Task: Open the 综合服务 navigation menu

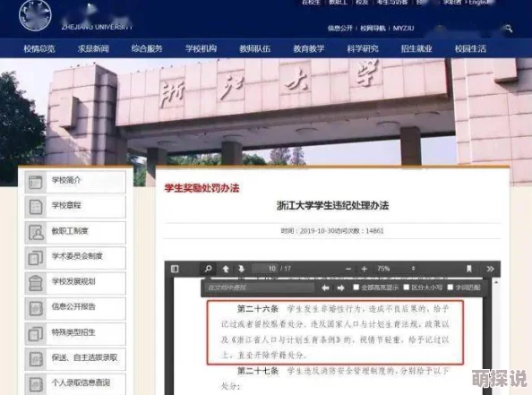Action: tap(147, 48)
